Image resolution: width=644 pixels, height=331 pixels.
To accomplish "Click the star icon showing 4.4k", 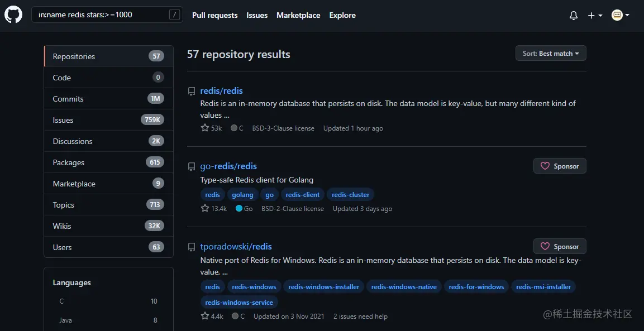I will pos(205,316).
